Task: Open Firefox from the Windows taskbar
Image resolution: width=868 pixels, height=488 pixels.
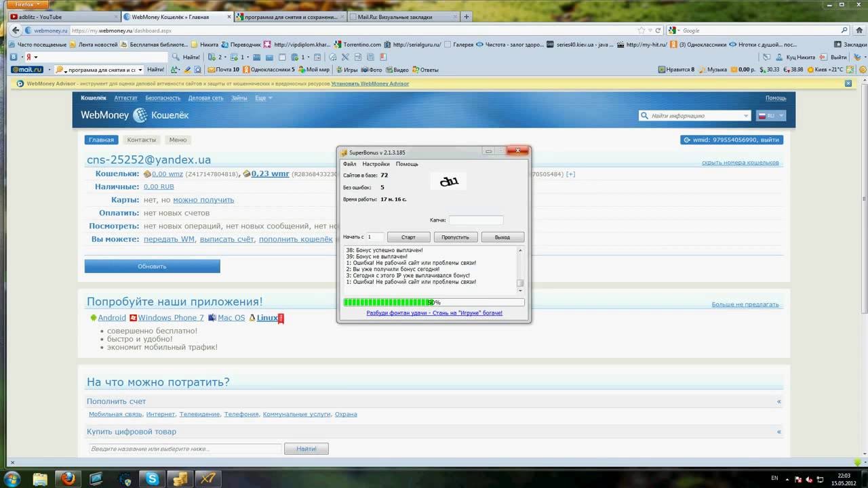Action: pos(68,479)
